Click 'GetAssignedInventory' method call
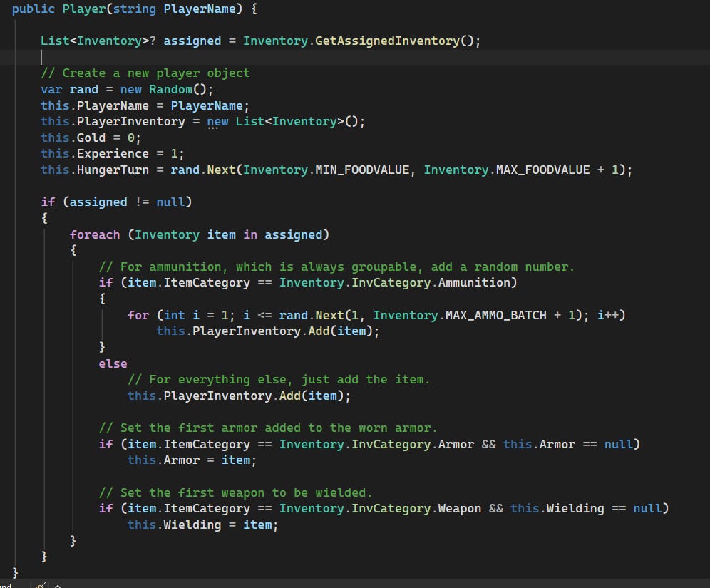 click(387, 41)
